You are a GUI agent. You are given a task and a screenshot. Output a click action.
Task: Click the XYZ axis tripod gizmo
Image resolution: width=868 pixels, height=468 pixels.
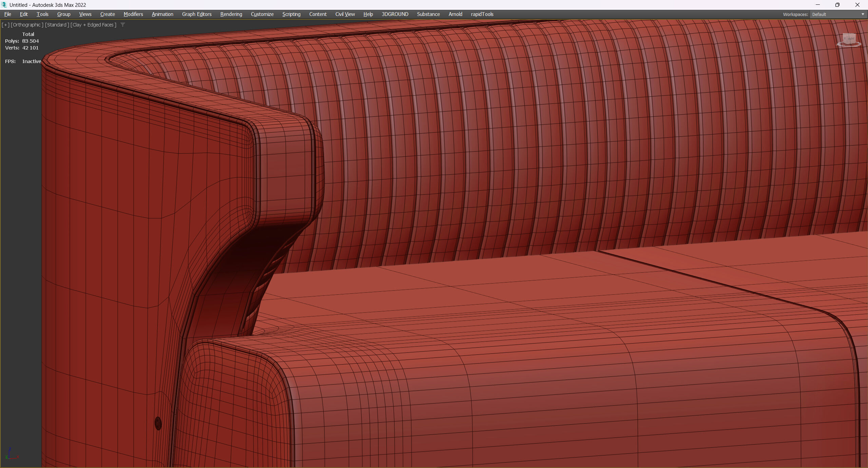[12, 454]
